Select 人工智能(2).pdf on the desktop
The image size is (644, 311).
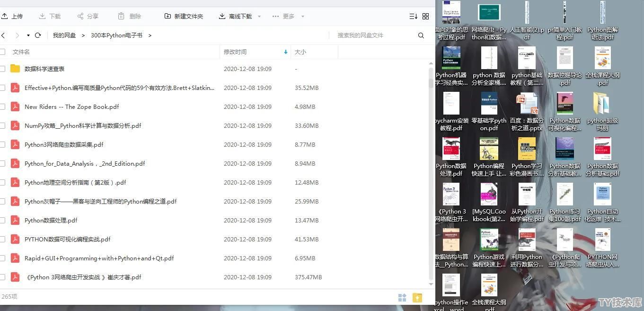point(527,20)
